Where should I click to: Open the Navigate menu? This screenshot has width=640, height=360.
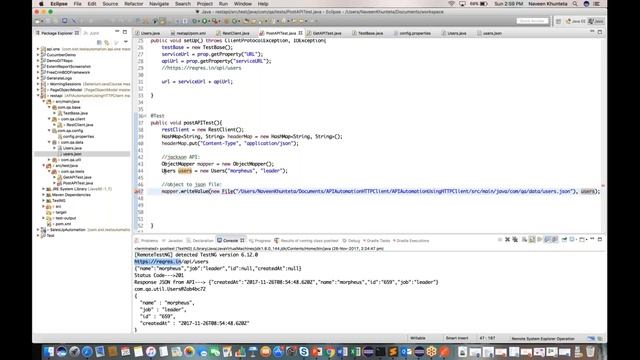click(x=159, y=4)
